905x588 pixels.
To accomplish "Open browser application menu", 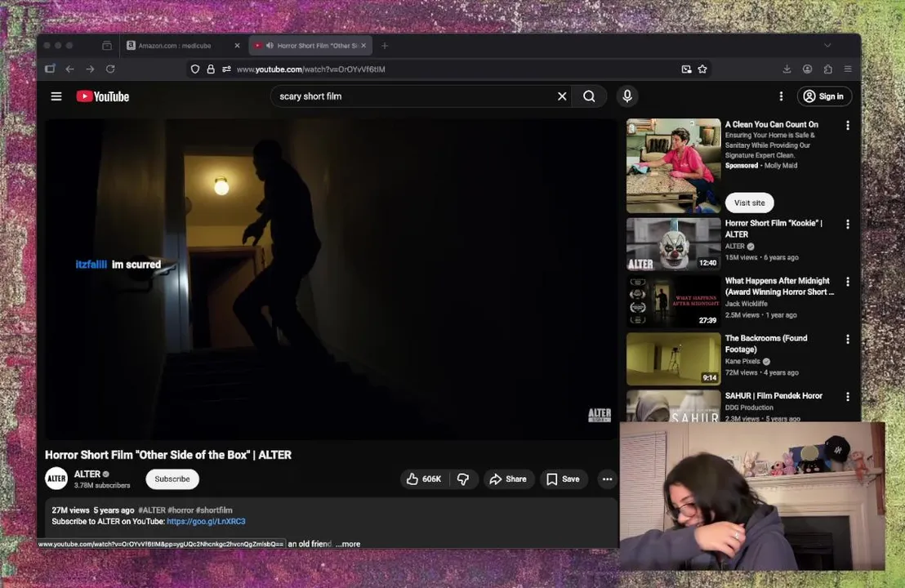I will (x=848, y=69).
